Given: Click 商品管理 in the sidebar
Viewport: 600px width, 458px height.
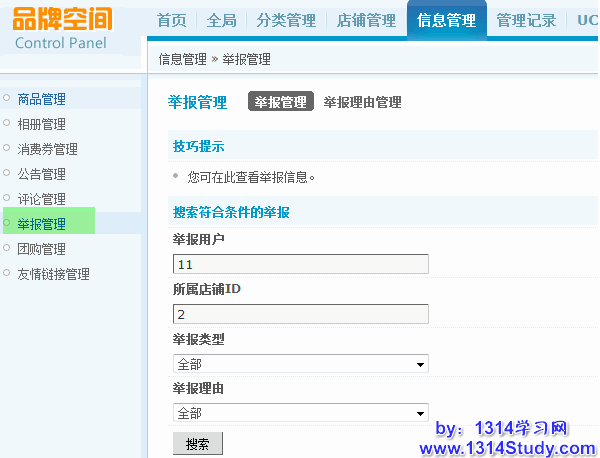Looking at the screenshot, I should 42,99.
